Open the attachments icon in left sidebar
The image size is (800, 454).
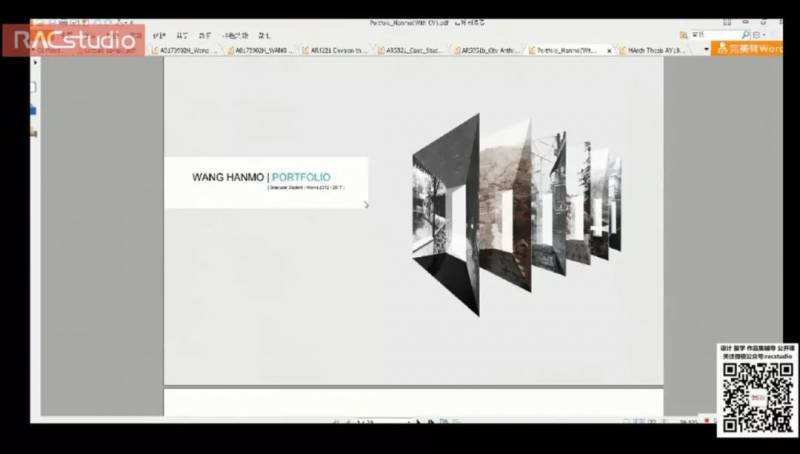tap(35, 131)
